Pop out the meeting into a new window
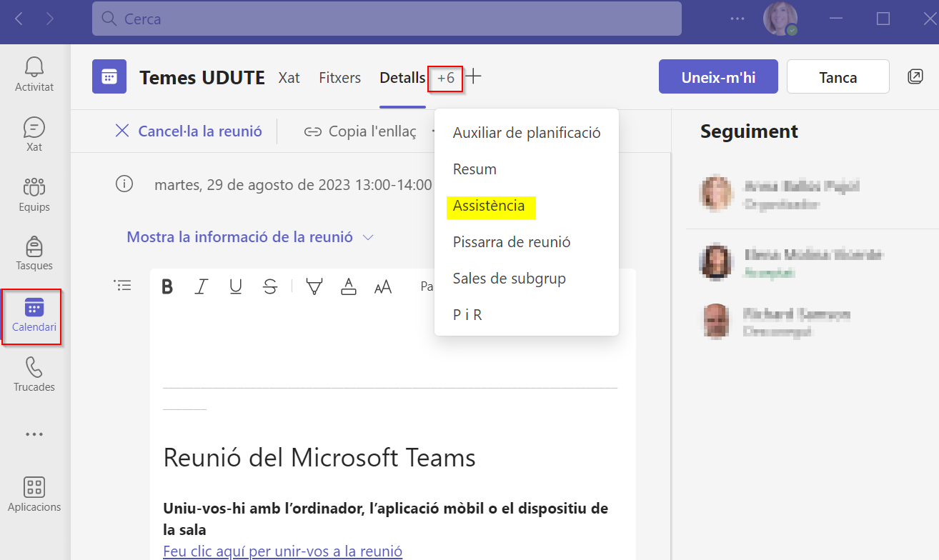The width and height of the screenshot is (939, 560). pos(915,76)
